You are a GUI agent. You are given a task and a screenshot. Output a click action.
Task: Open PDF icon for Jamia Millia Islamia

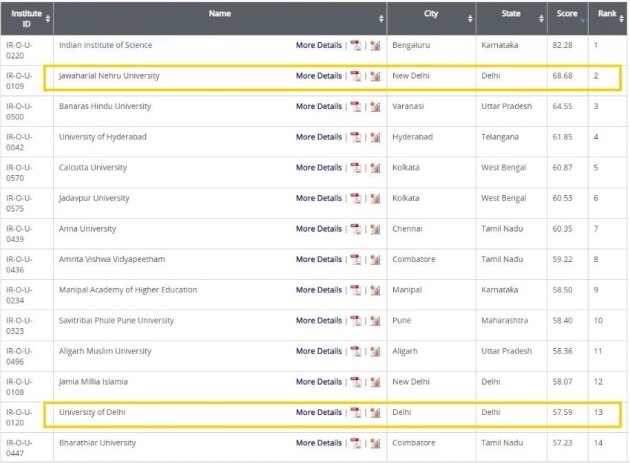(356, 382)
